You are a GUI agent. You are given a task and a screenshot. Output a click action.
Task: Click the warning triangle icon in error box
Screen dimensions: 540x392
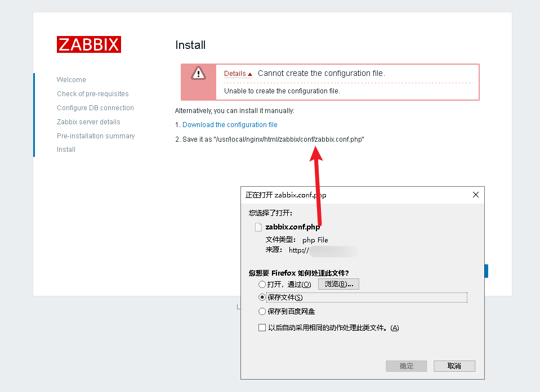[x=198, y=73]
